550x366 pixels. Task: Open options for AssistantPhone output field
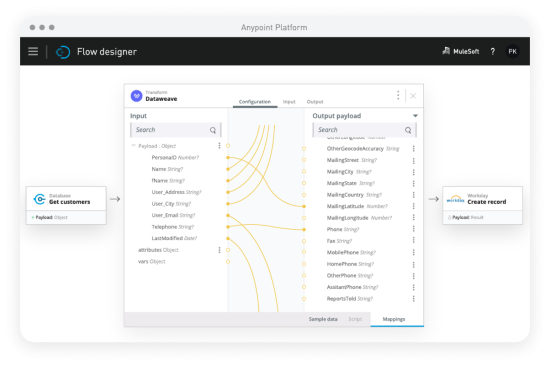(414, 287)
